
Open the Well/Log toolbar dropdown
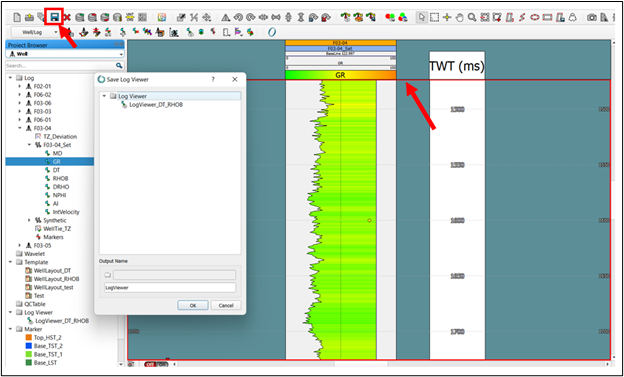35,32
